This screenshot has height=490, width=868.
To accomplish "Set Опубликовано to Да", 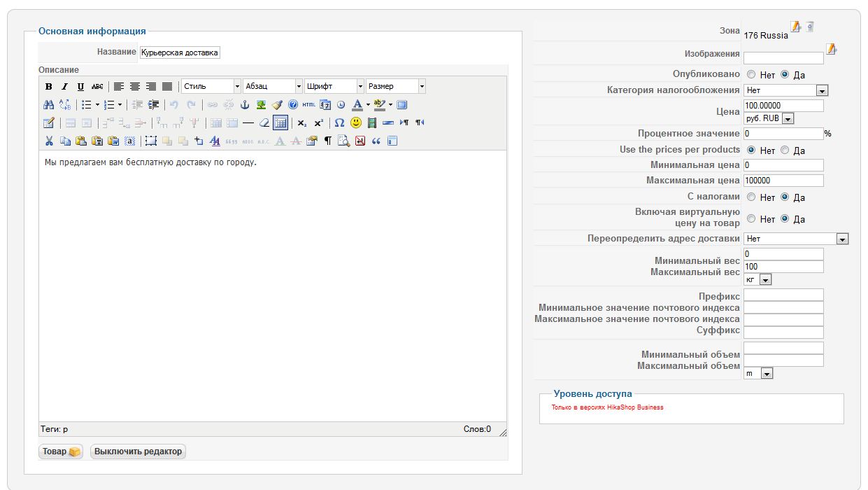I will (x=785, y=74).
